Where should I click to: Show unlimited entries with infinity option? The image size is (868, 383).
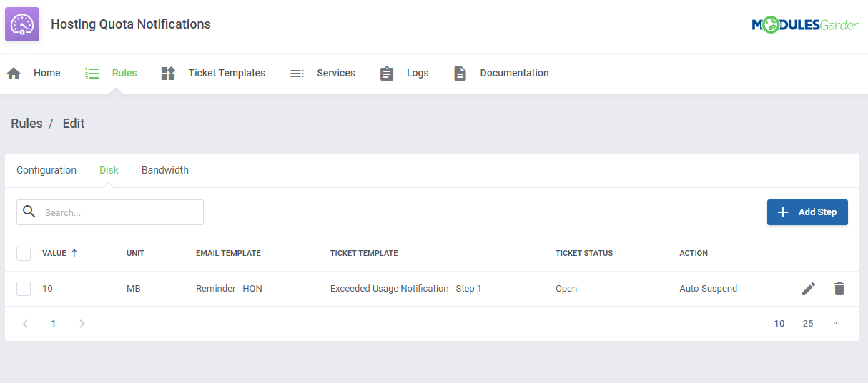(x=836, y=324)
